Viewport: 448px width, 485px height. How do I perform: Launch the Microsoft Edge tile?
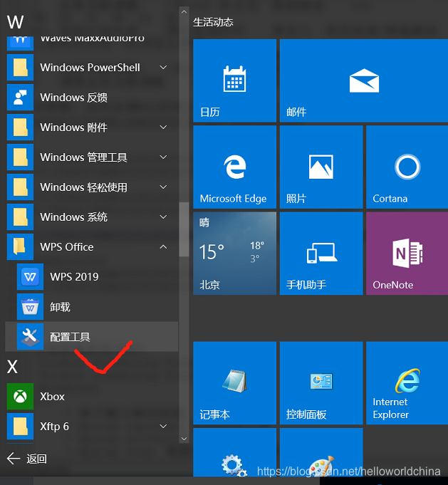[234, 167]
